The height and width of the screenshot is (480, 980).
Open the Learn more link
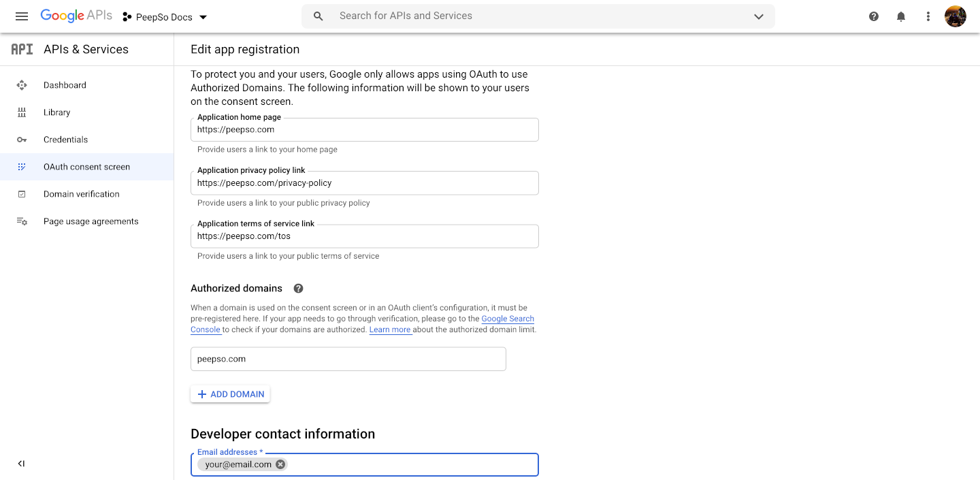pyautogui.click(x=390, y=330)
